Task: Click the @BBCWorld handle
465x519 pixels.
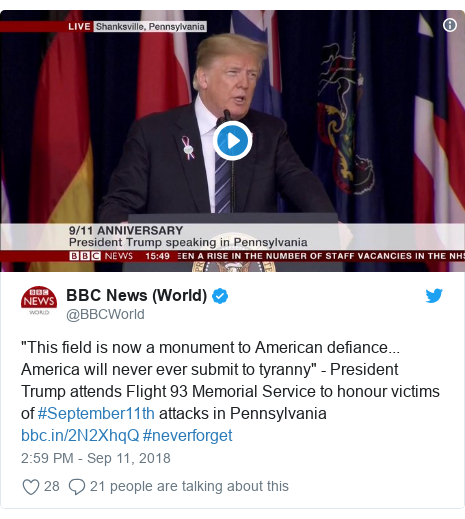Action: click(x=105, y=314)
